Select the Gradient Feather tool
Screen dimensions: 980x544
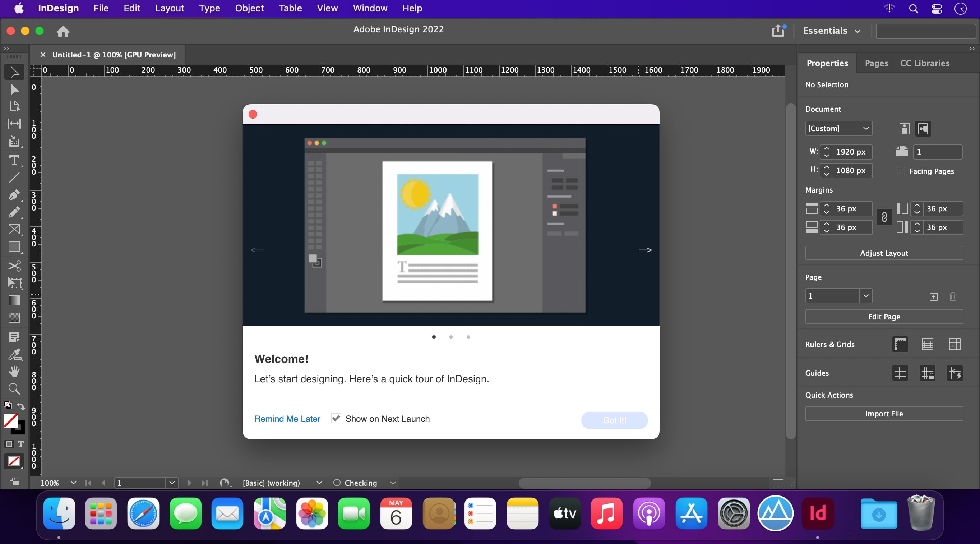(x=14, y=317)
